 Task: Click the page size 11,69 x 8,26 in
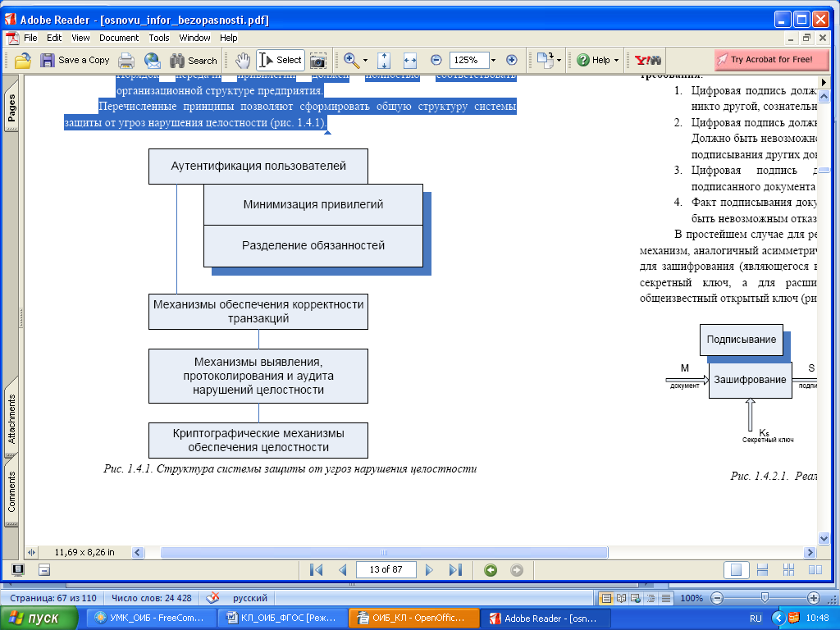click(x=84, y=552)
